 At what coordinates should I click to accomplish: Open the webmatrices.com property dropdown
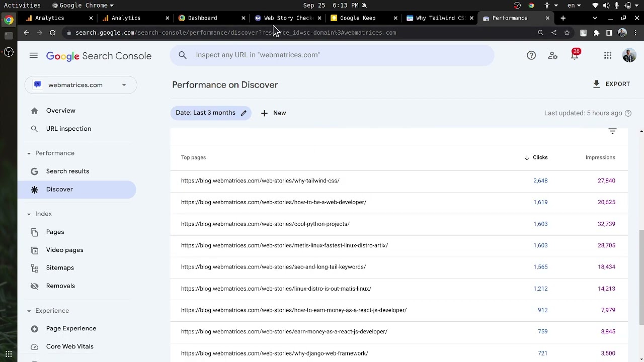click(x=80, y=85)
